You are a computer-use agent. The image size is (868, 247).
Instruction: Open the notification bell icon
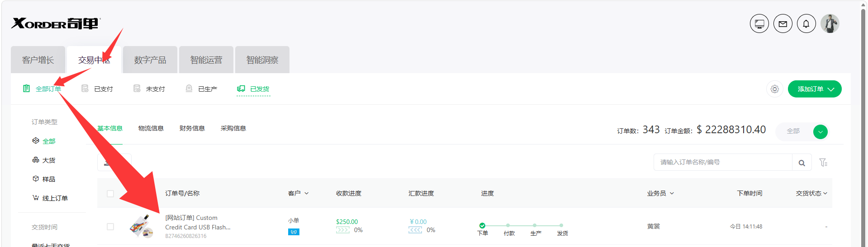[x=806, y=24]
